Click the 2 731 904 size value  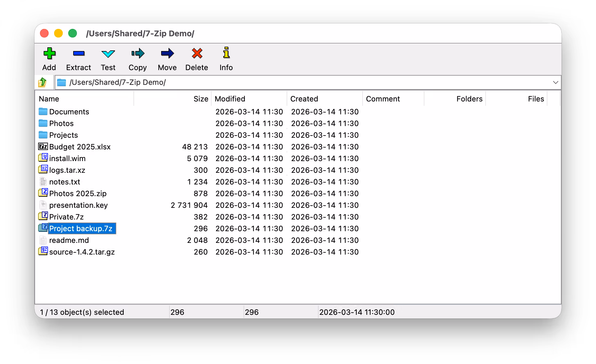[189, 205]
